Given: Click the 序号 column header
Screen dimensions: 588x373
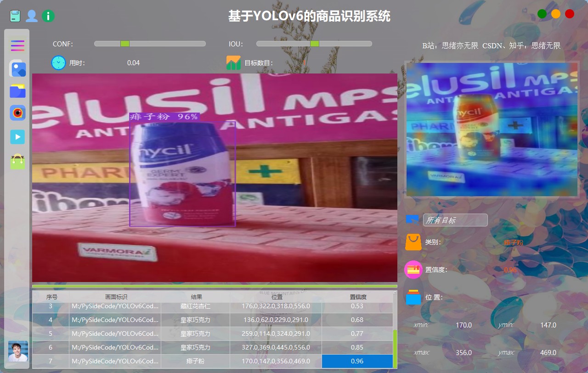Looking at the screenshot, I should (x=51, y=297).
